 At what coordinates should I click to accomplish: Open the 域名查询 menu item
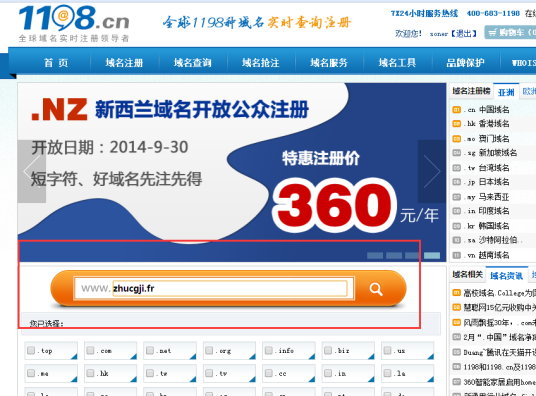point(192,63)
